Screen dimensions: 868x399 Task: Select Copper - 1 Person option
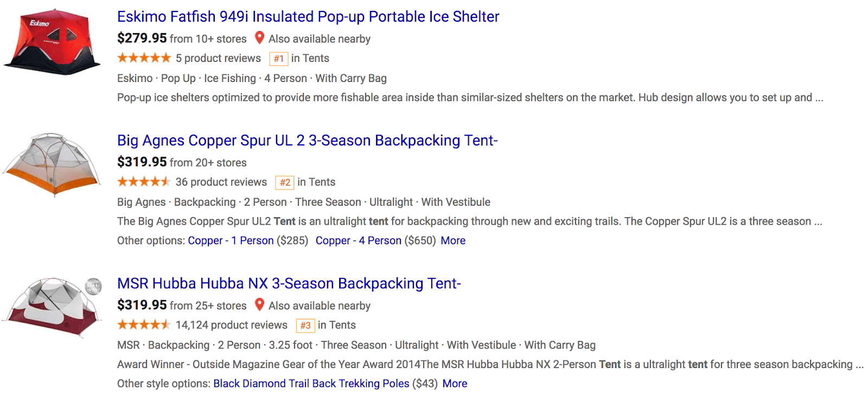click(231, 240)
